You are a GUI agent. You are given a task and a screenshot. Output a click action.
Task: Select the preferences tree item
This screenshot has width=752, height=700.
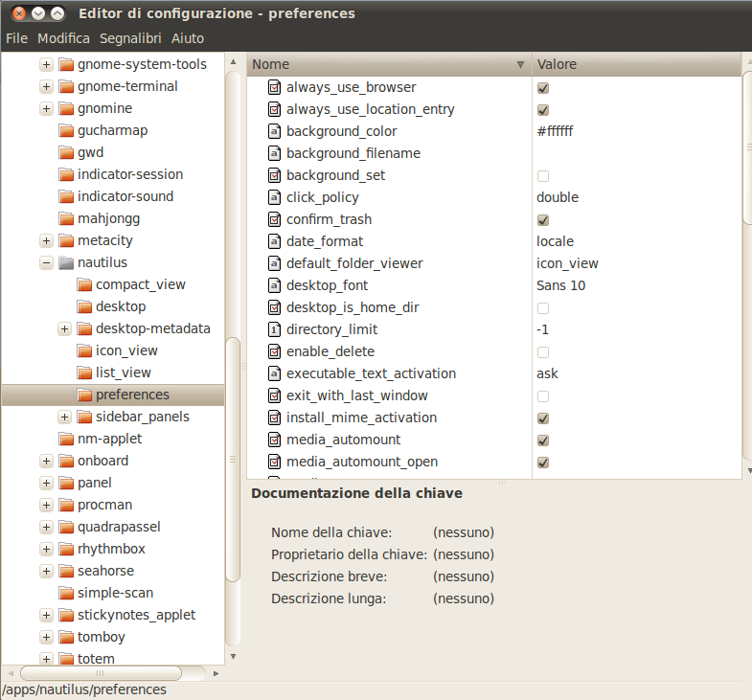pos(113,395)
